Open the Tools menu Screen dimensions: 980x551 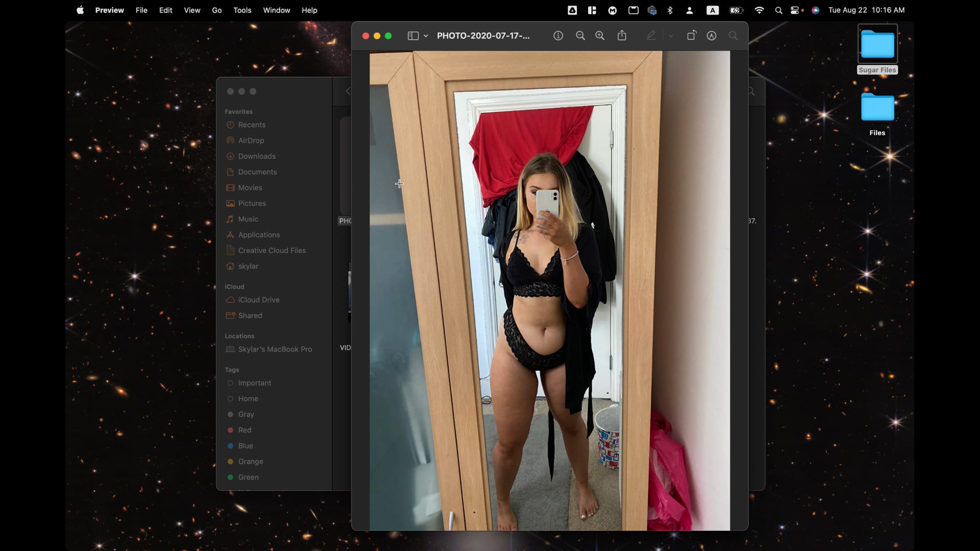pos(242,10)
